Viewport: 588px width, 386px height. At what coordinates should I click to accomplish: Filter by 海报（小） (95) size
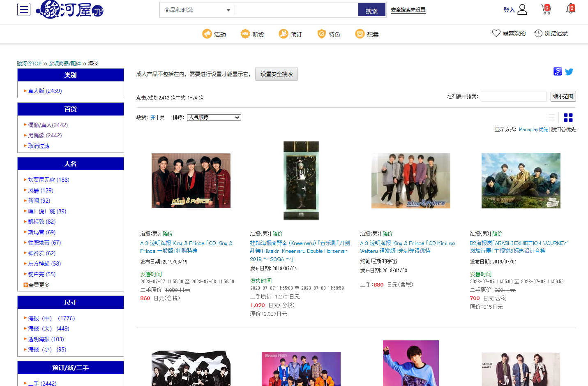(x=47, y=349)
